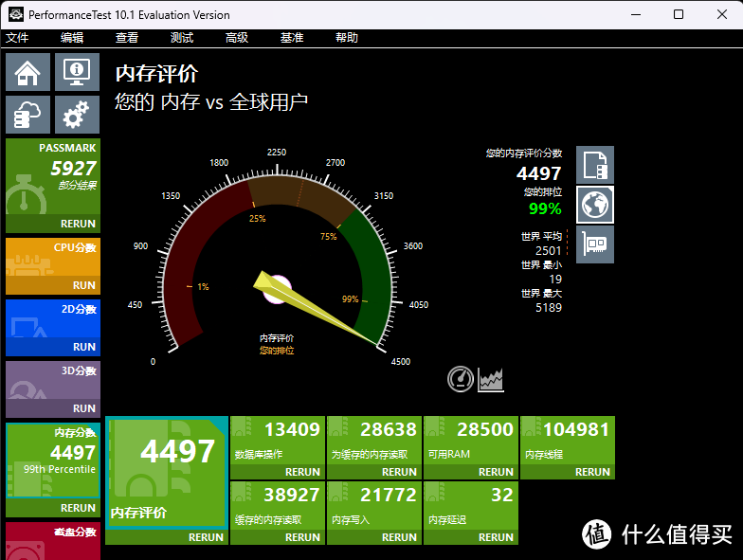743x560 pixels.
Task: Click the export results file icon
Action: tap(595, 165)
